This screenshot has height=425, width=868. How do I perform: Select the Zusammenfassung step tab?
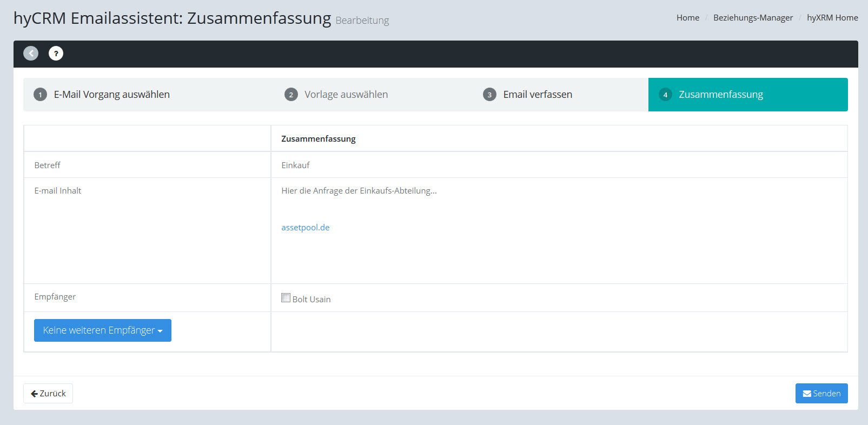pyautogui.click(x=720, y=95)
